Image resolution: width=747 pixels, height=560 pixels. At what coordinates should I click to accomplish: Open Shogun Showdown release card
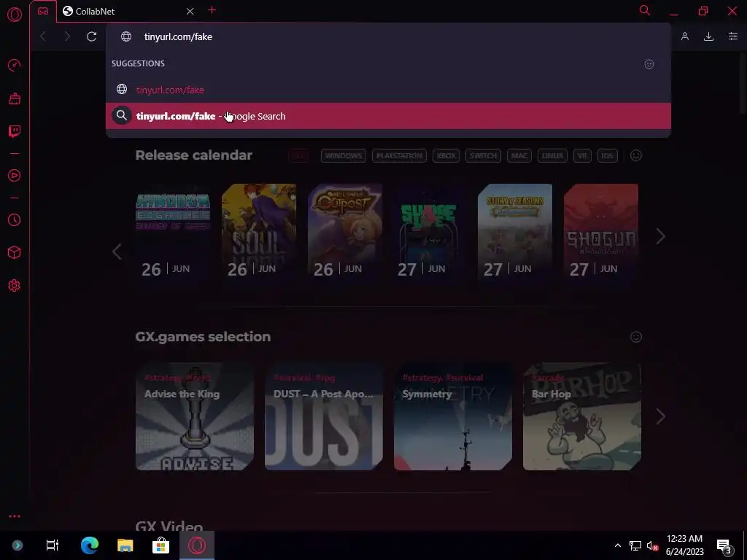tap(601, 234)
